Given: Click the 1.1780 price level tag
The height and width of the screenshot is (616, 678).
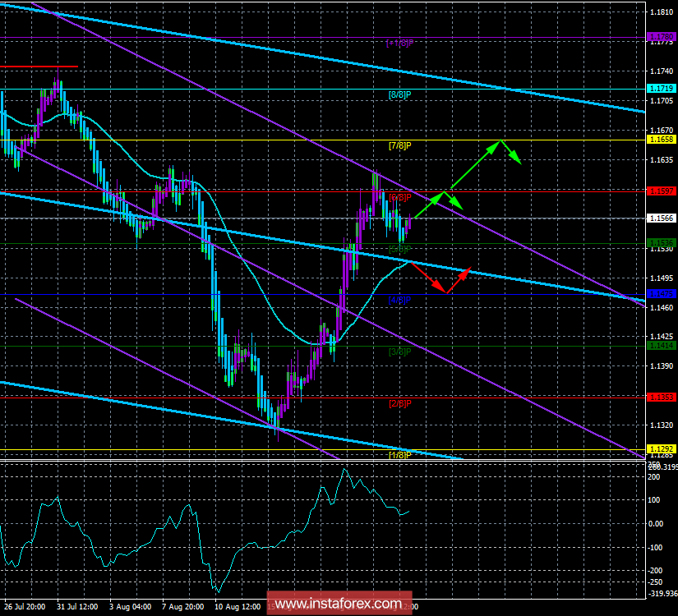Looking at the screenshot, I should pos(661,37).
